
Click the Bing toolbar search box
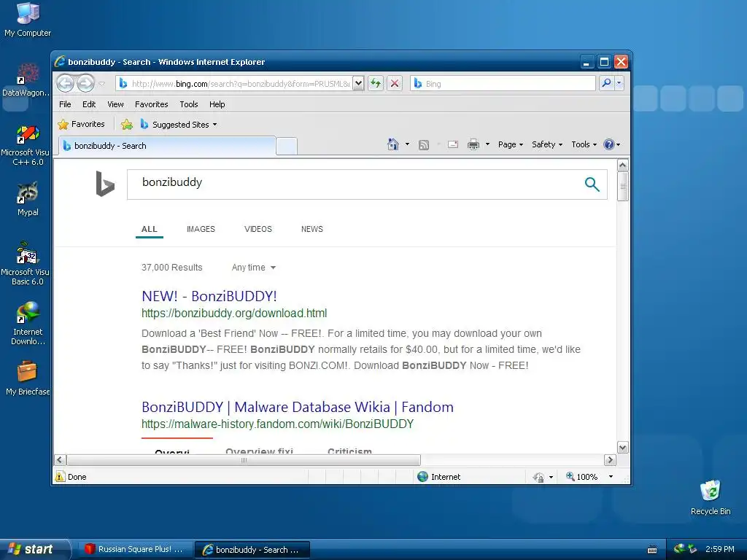coord(503,84)
